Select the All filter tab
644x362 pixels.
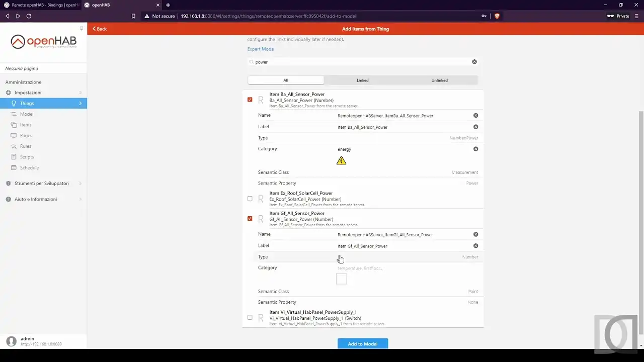[x=286, y=80]
